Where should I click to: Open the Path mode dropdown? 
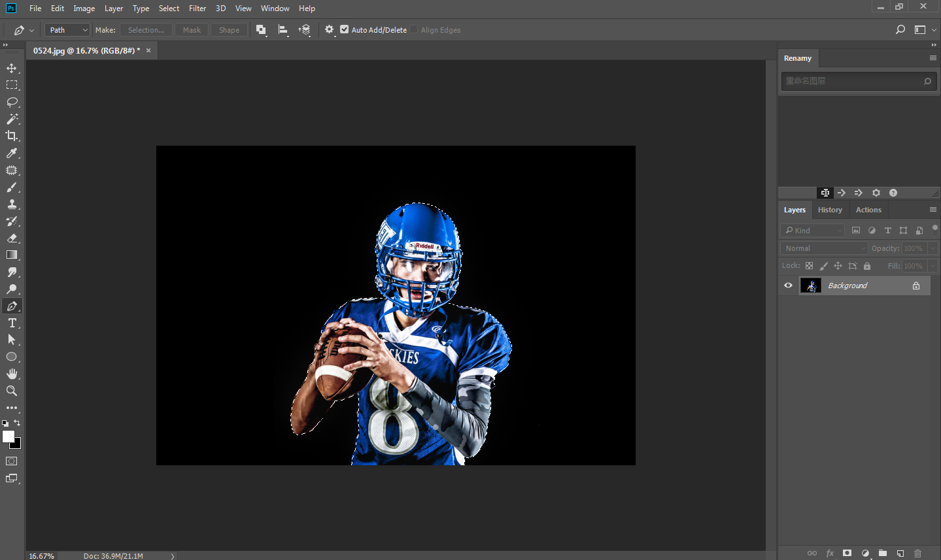pyautogui.click(x=67, y=30)
